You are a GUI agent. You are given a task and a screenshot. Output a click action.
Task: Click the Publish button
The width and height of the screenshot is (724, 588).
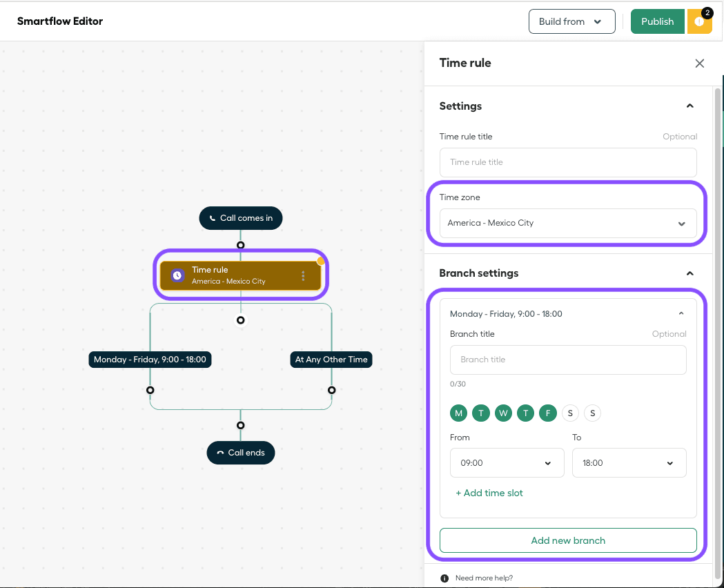coord(657,21)
